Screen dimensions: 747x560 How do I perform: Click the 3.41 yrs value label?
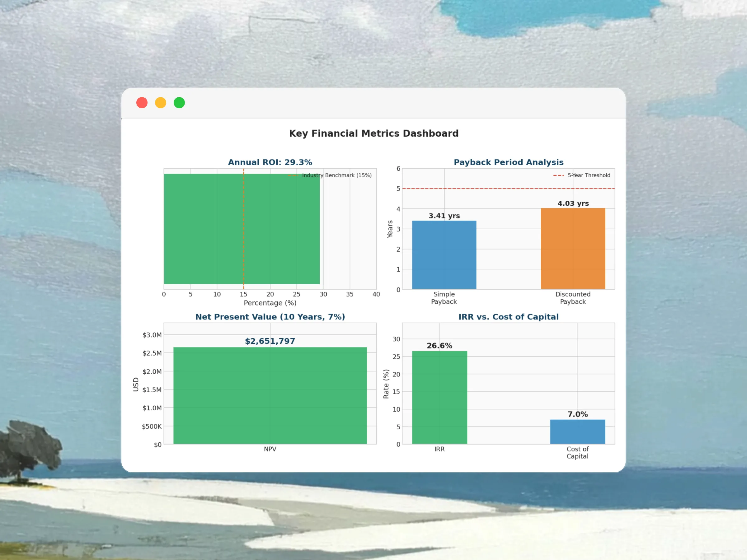444,216
